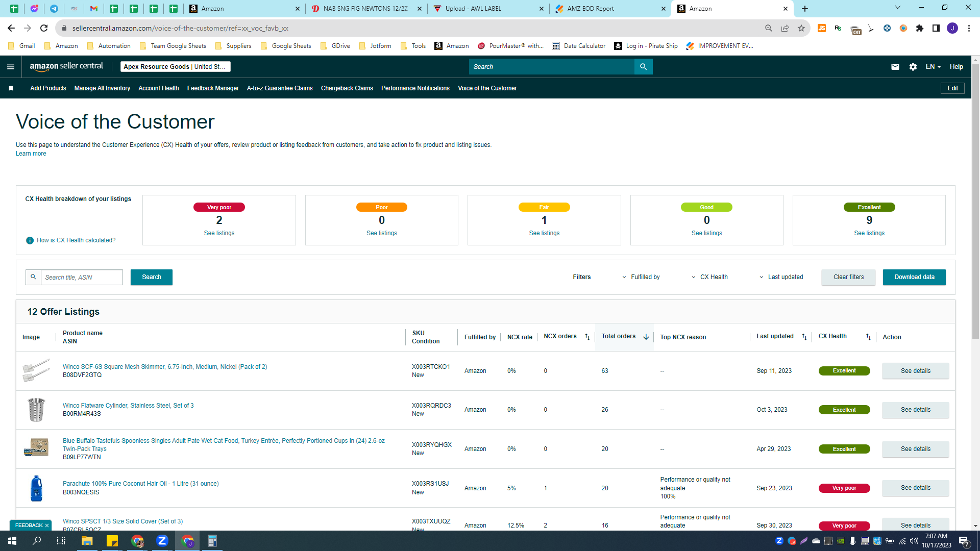The height and width of the screenshot is (551, 980).
Task: Open How is CX Health calculated link
Action: pyautogui.click(x=76, y=240)
